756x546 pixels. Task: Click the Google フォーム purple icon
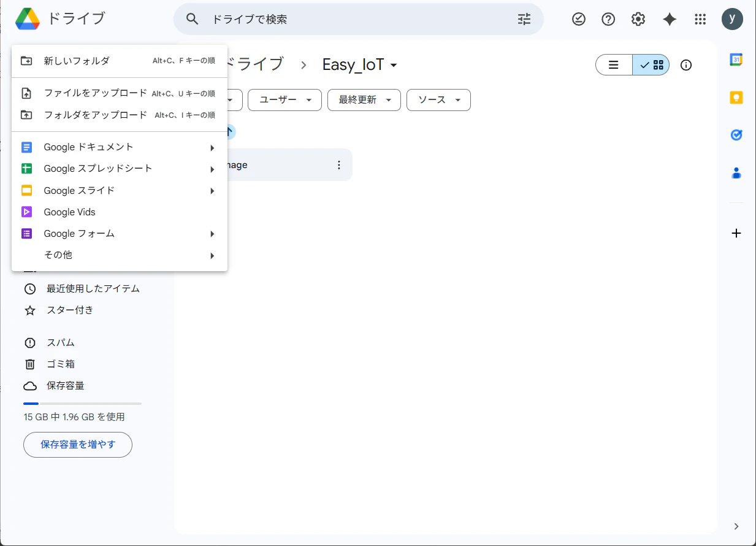[x=26, y=234]
